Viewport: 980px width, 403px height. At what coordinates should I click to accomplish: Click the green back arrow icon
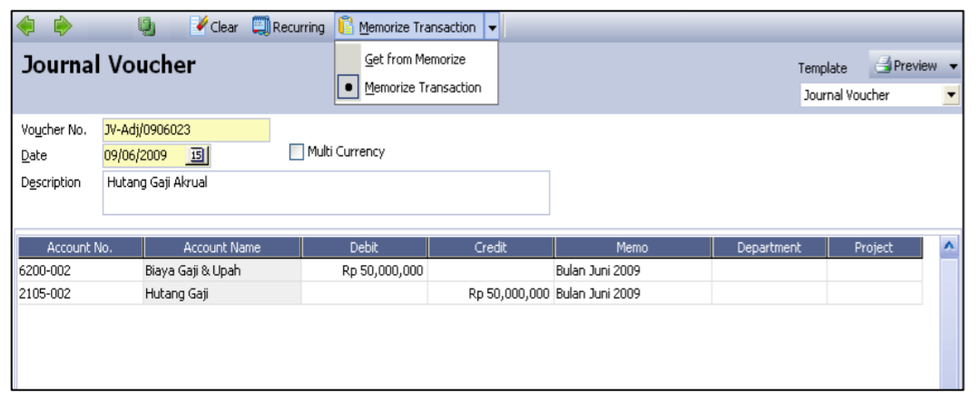pyautogui.click(x=26, y=27)
